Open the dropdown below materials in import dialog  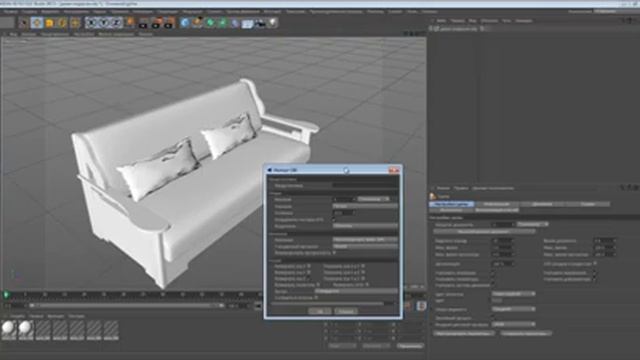point(365,246)
